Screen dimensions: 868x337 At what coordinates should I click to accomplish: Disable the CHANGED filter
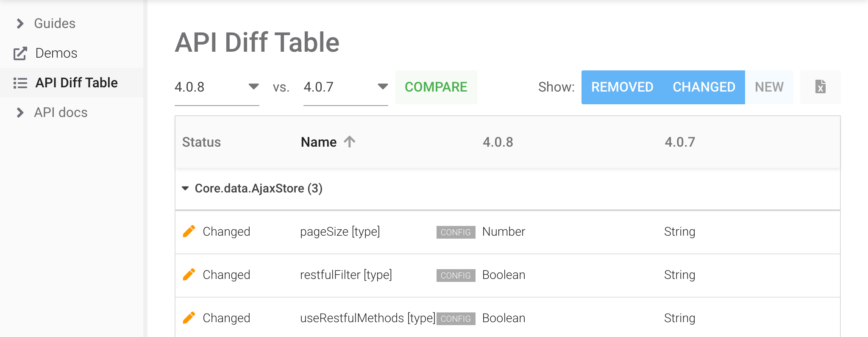click(703, 87)
